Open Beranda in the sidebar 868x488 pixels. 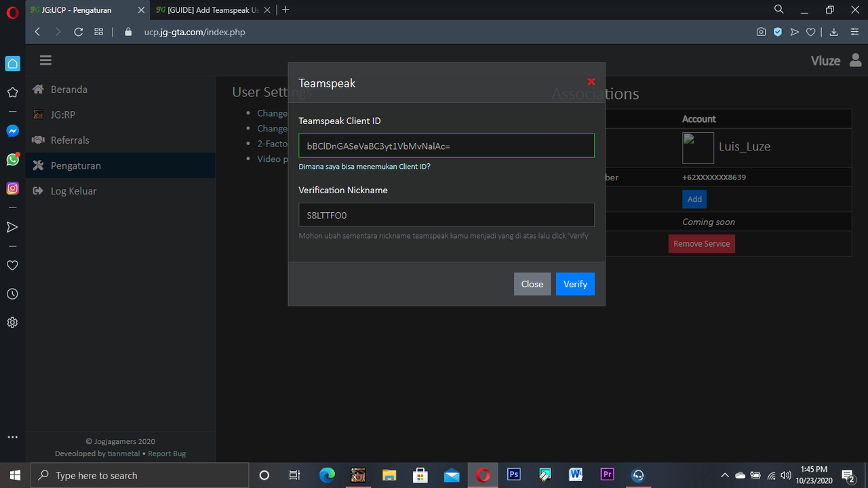(x=121, y=89)
